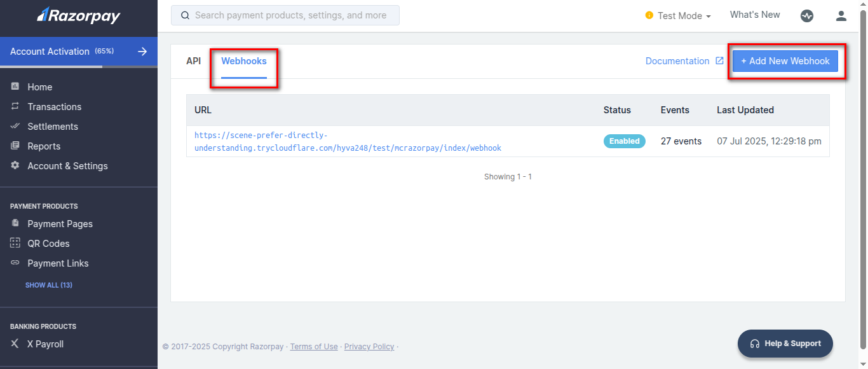Viewport: 868px width, 369px height.
Task: Open the user profile icon
Action: coord(841,16)
